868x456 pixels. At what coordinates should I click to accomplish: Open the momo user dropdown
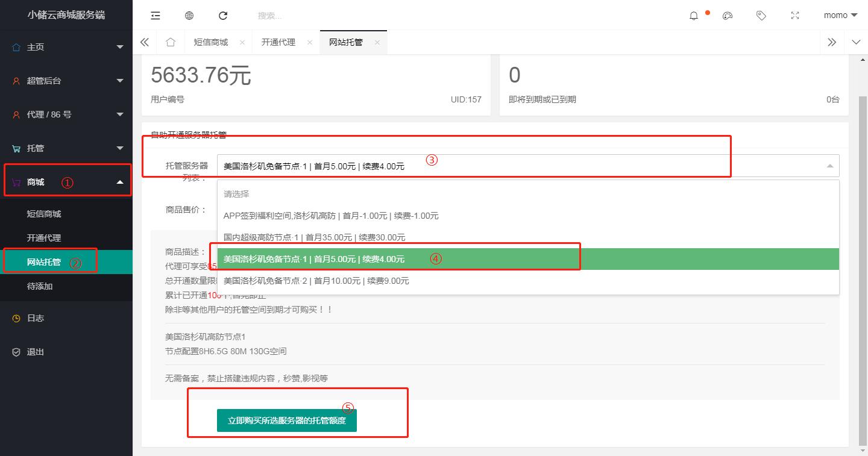click(x=840, y=15)
